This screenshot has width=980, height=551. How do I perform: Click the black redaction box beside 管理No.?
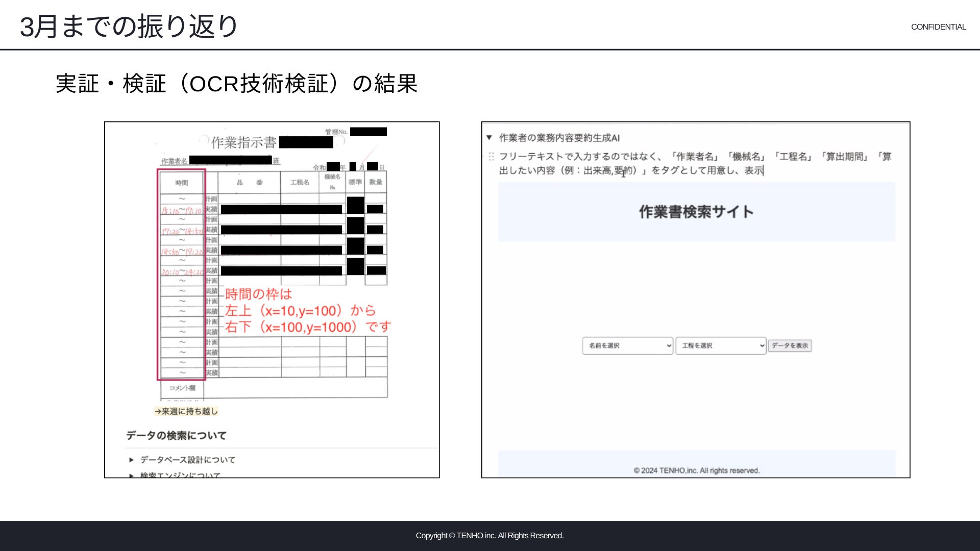tap(369, 132)
